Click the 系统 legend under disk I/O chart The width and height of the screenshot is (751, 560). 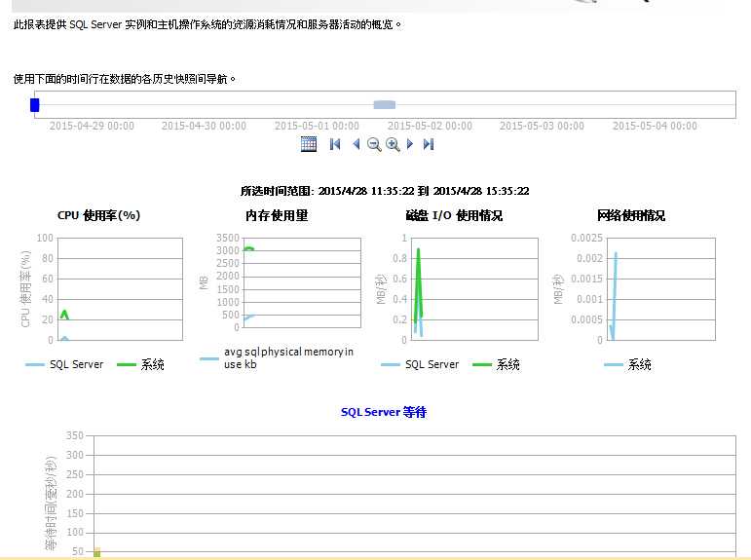(x=496, y=364)
